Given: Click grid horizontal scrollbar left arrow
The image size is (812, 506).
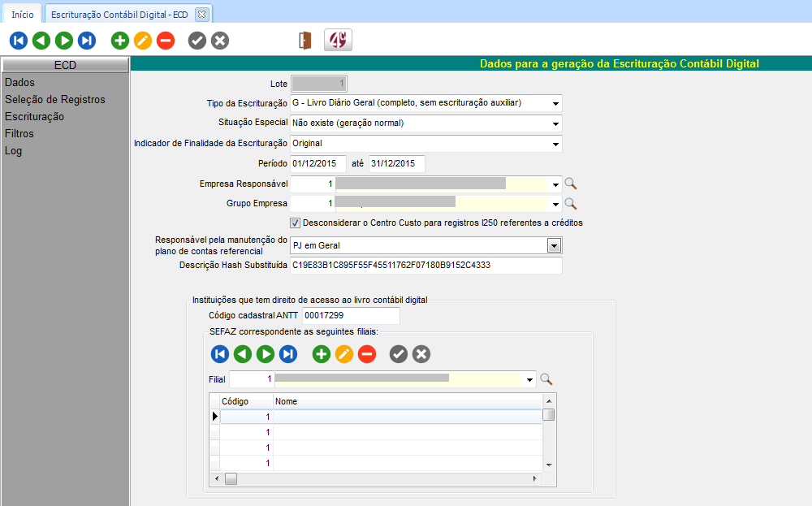Looking at the screenshot, I should 217,479.
